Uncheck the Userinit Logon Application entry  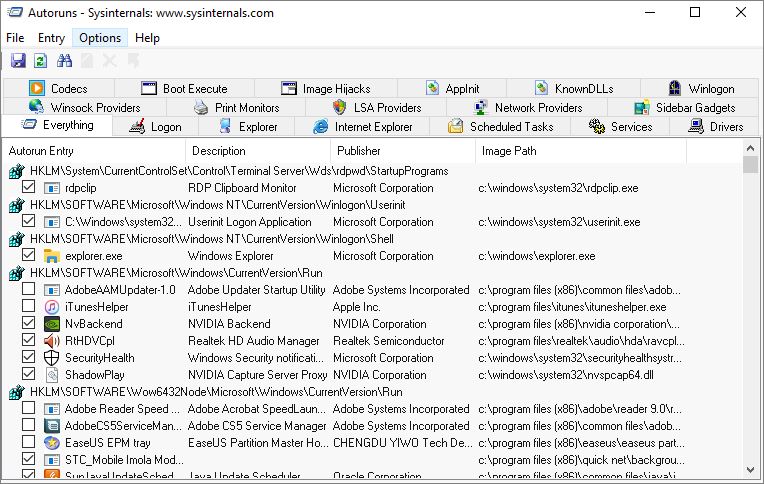[x=29, y=221]
